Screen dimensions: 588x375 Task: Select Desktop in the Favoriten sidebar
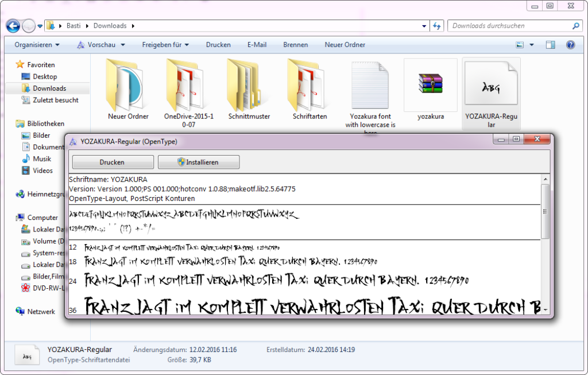click(x=45, y=76)
